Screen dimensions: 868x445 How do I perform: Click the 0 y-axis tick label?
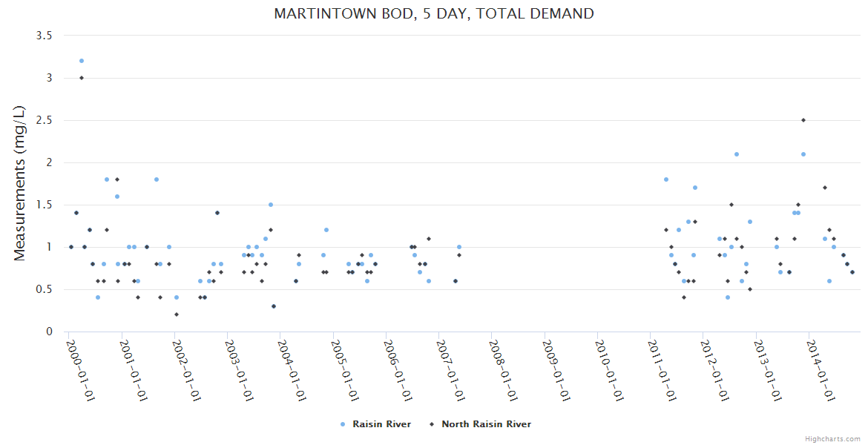click(x=50, y=332)
